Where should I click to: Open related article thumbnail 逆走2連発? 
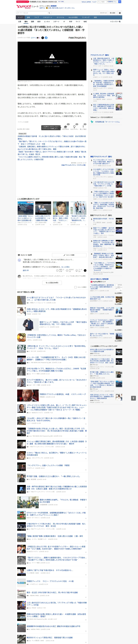click(x=26, y=208)
